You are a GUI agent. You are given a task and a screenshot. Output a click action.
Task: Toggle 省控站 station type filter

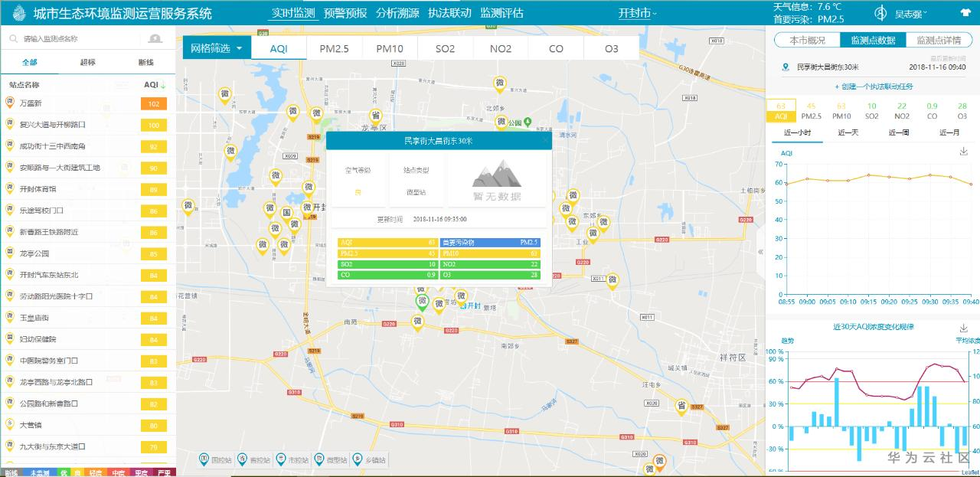pos(253,459)
